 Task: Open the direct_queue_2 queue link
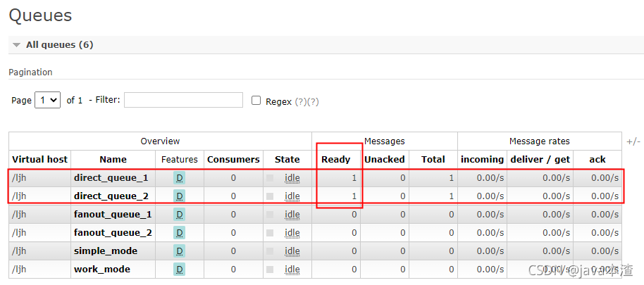pyautogui.click(x=111, y=196)
